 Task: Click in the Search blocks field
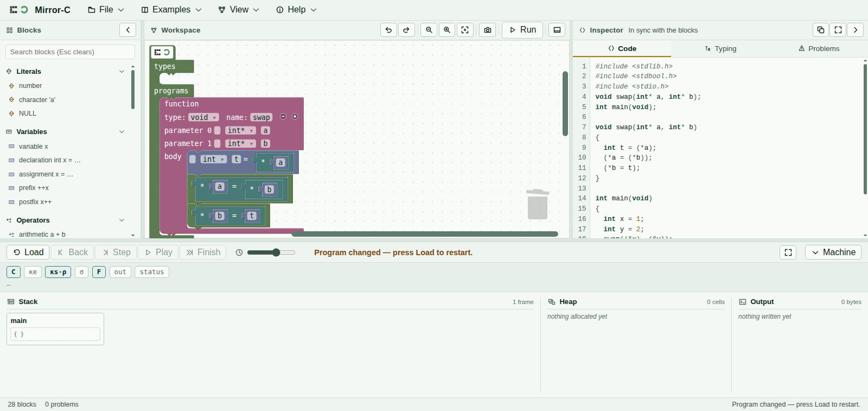tap(70, 52)
